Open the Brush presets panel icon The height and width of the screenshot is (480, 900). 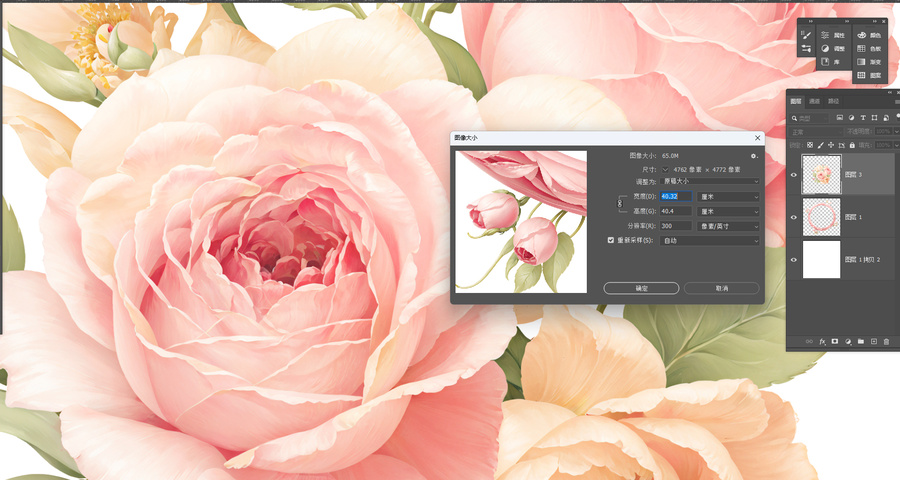coord(806,49)
